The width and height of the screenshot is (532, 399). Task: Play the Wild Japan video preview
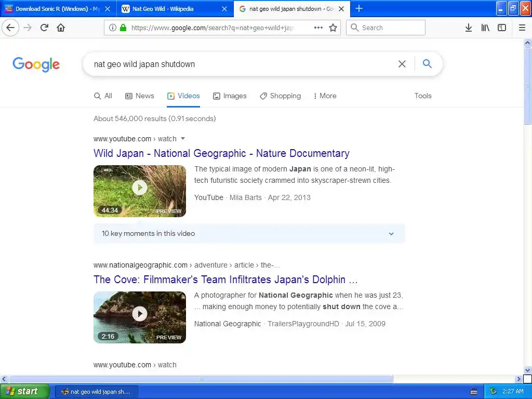pyautogui.click(x=140, y=188)
